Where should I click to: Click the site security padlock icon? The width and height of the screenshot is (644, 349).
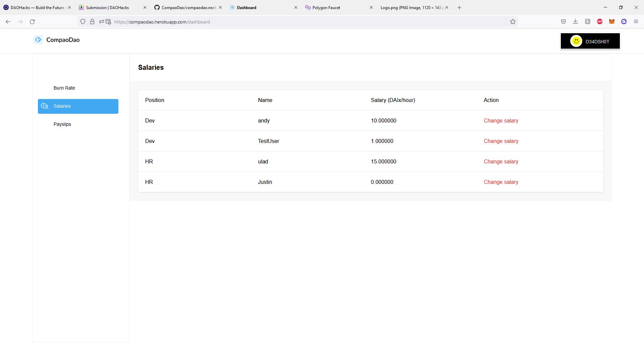[92, 22]
